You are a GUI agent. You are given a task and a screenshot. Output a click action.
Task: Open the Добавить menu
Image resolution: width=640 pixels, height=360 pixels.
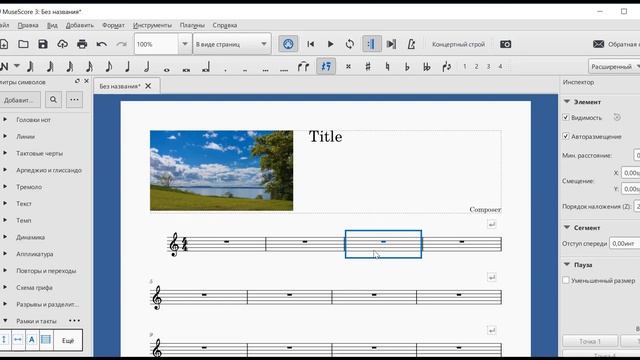click(80, 25)
